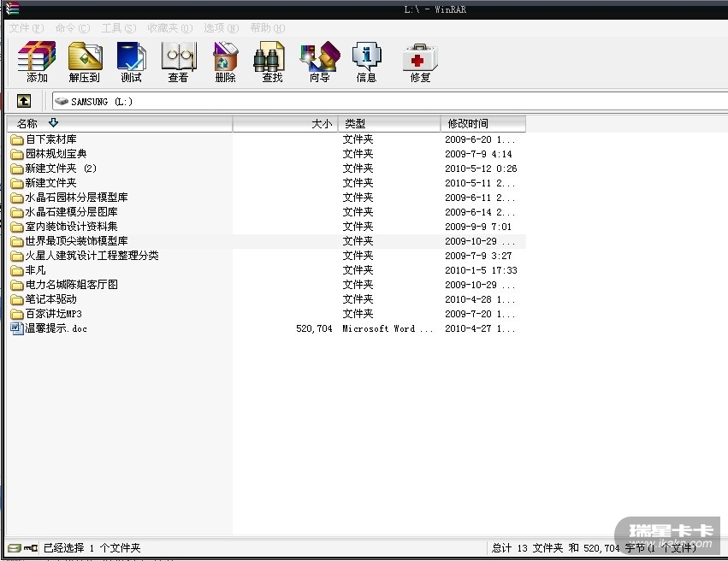Viewport: 728px width, 561px height.
Task: Select the folder 电力名城陈姐客厅图
Action: tap(72, 285)
